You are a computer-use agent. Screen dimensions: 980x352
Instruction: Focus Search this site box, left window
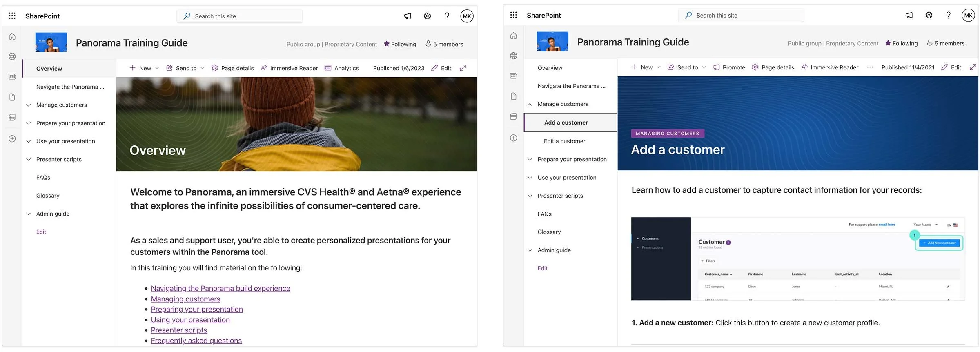tap(240, 16)
